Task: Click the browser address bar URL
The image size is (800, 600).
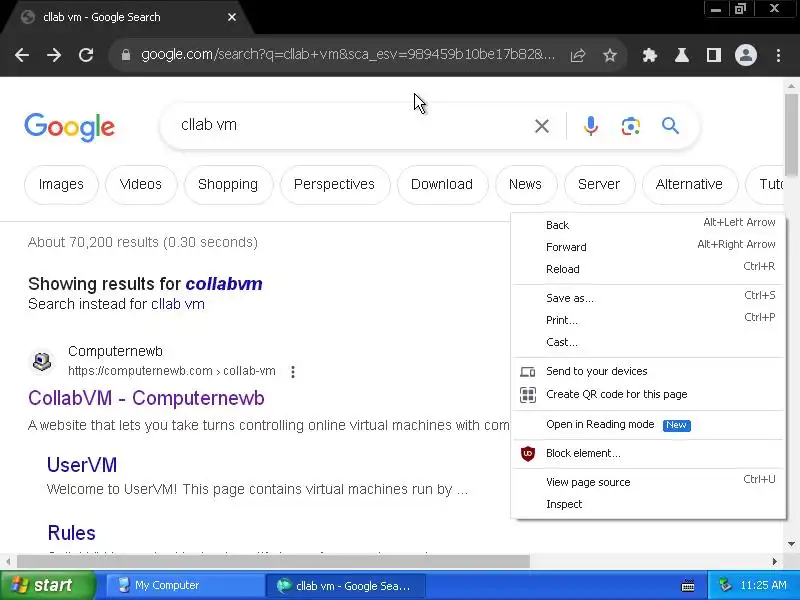Action: pos(347,55)
